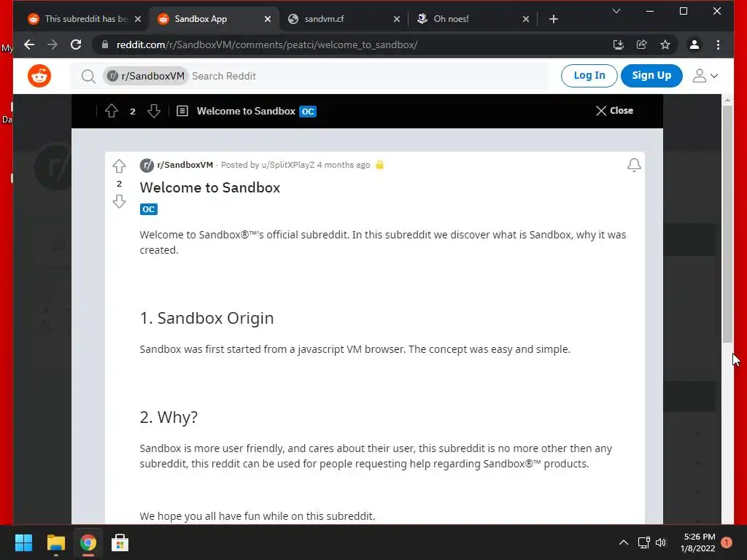Open the Windows Start menu

(23, 542)
